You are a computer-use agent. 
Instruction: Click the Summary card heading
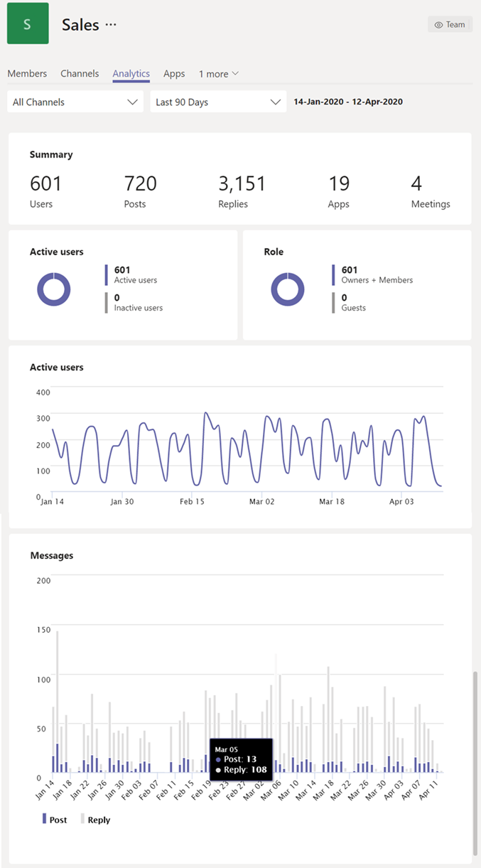pyautogui.click(x=51, y=154)
